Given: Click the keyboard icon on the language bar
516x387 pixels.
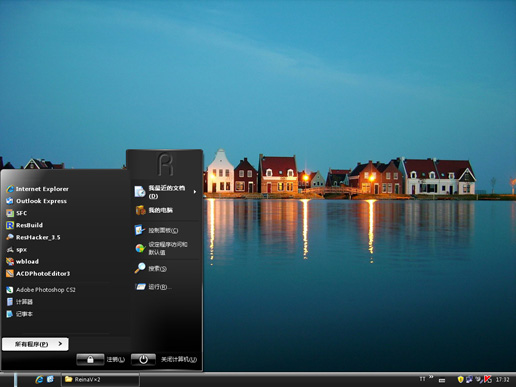Looking at the screenshot, I should [x=442, y=380].
